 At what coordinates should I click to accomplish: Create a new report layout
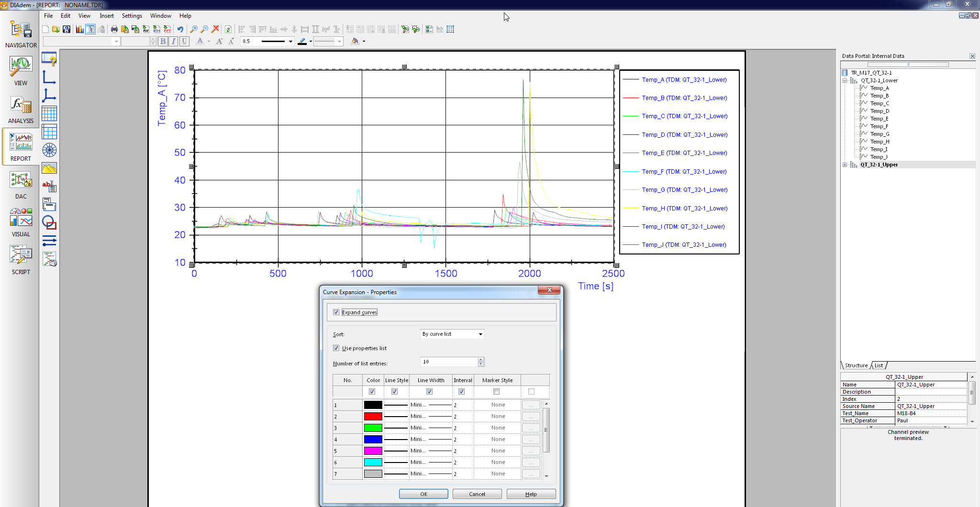click(x=45, y=29)
